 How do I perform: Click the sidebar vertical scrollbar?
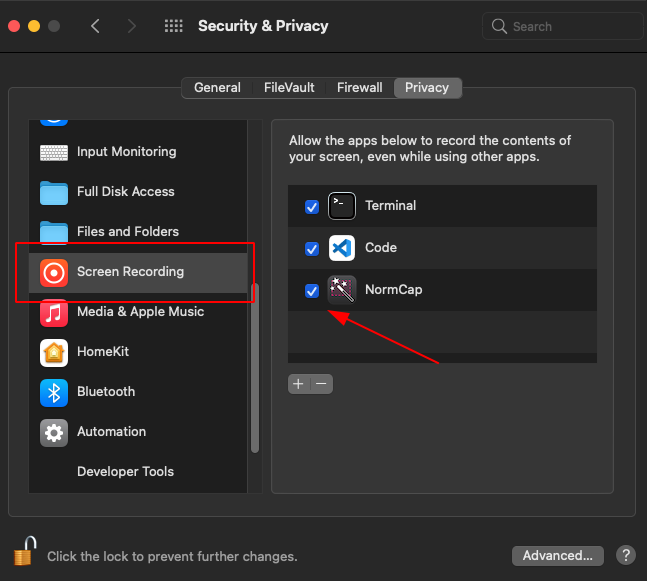point(255,368)
